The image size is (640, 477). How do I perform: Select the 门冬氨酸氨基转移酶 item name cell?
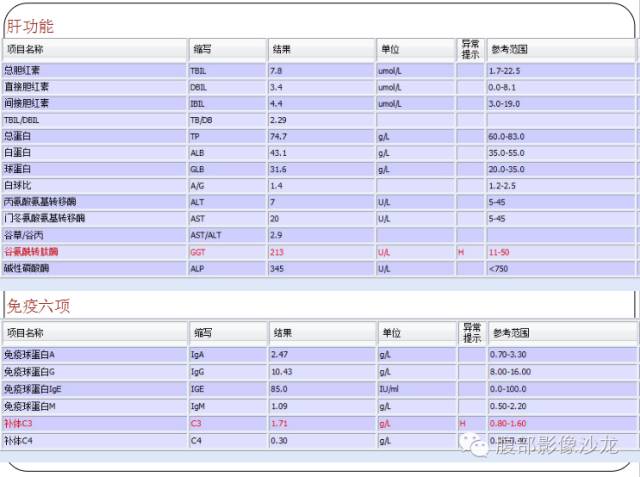95,218
